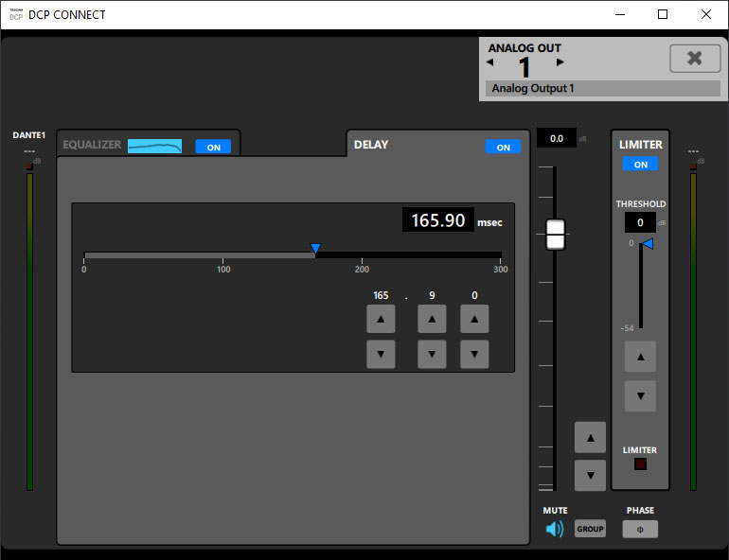Raise output level with the up arrow

click(590, 437)
